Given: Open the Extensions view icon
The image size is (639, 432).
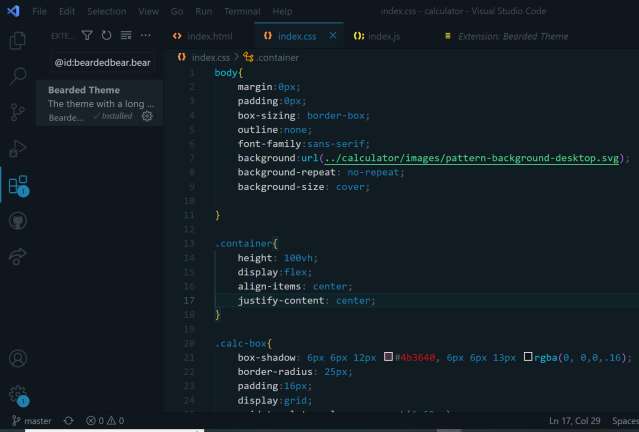Looking at the screenshot, I should pyautogui.click(x=18, y=185).
